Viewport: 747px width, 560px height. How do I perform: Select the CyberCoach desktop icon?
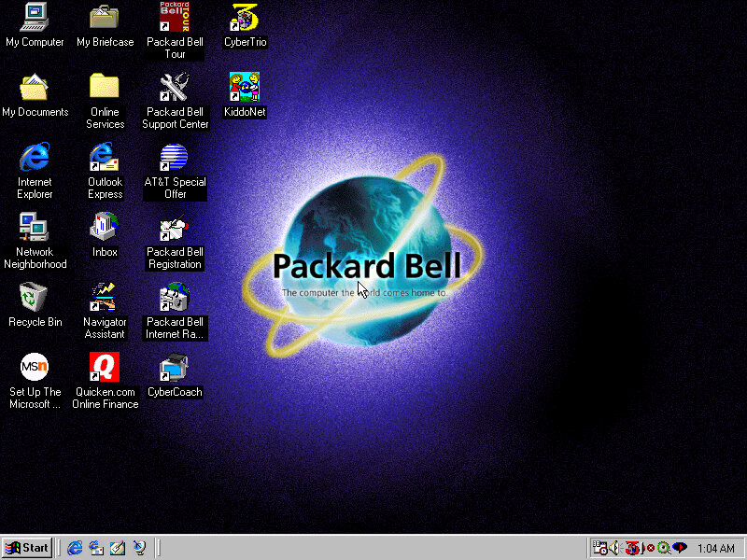click(175, 369)
